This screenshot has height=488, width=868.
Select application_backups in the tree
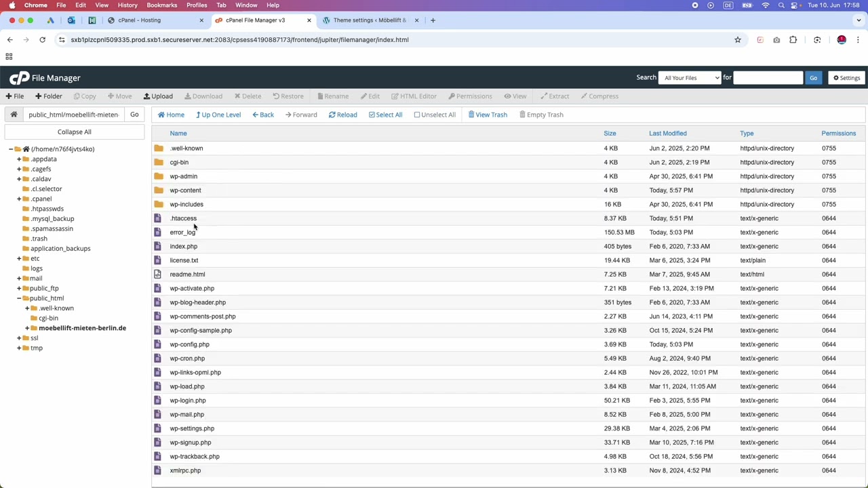coord(60,249)
